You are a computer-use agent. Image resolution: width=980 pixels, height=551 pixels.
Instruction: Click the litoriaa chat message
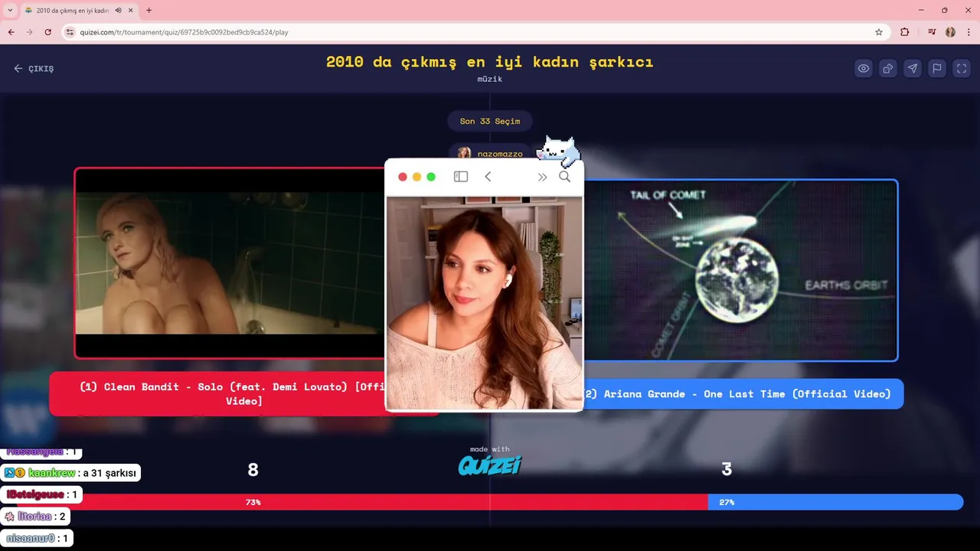[35, 517]
